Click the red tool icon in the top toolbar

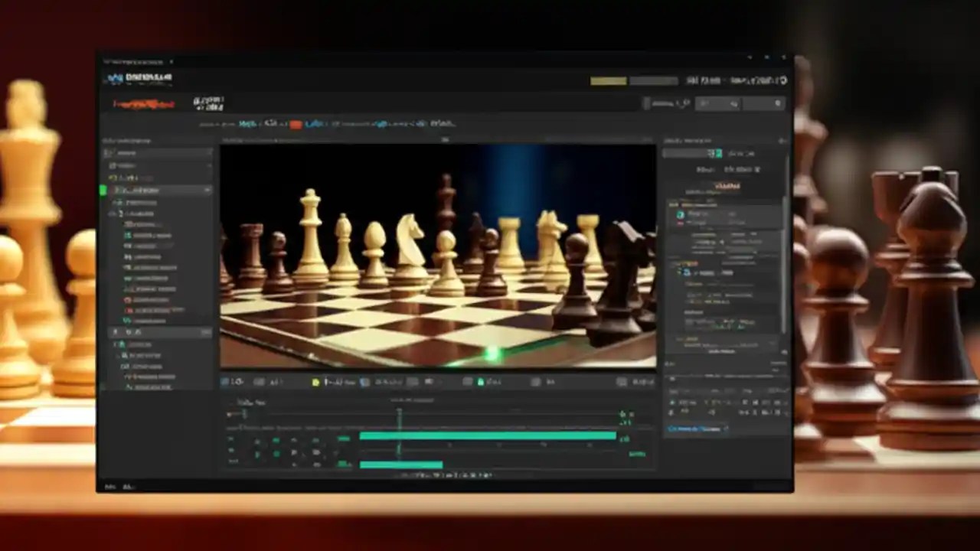click(296, 123)
